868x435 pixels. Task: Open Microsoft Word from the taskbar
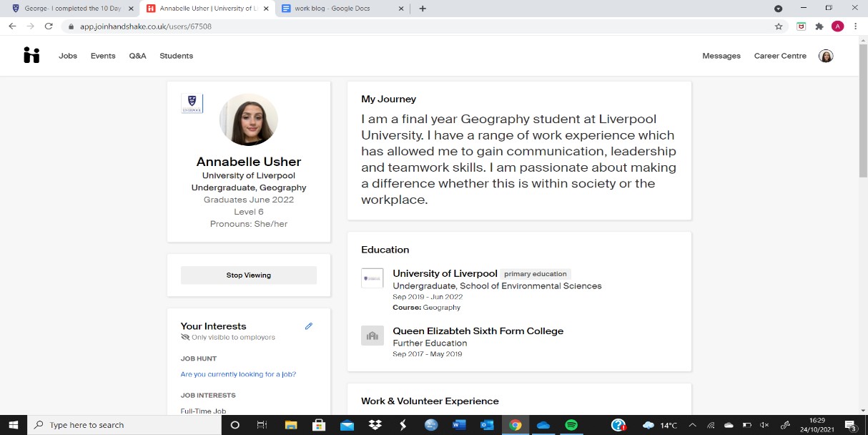[459, 425]
